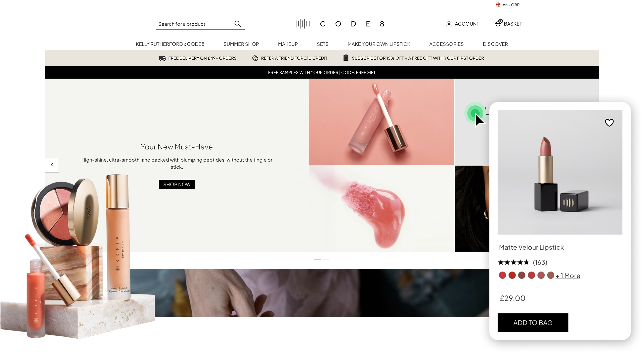Viewport: 644px width, 354px height.
Task: Click £29.00 price
Action: (512, 298)
